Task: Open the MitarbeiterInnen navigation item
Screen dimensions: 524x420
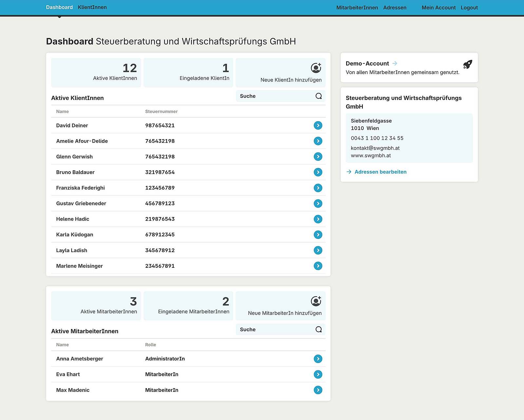Action: pos(357,8)
